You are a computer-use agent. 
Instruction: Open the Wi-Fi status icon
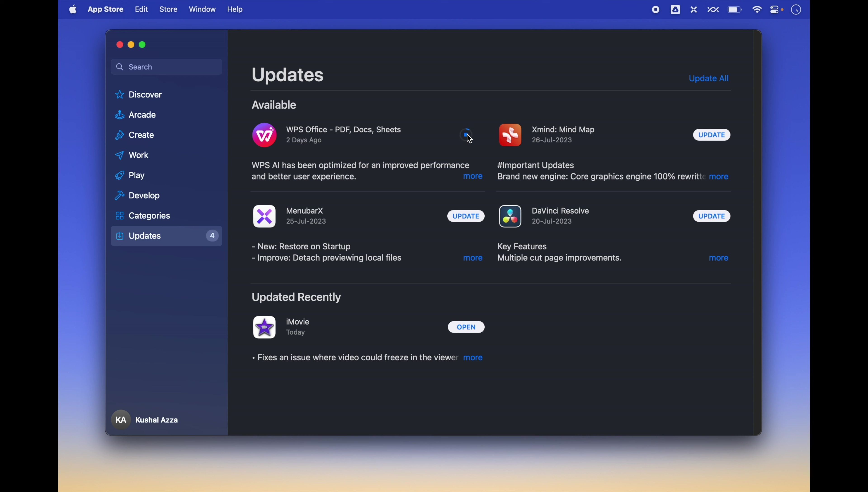(757, 10)
